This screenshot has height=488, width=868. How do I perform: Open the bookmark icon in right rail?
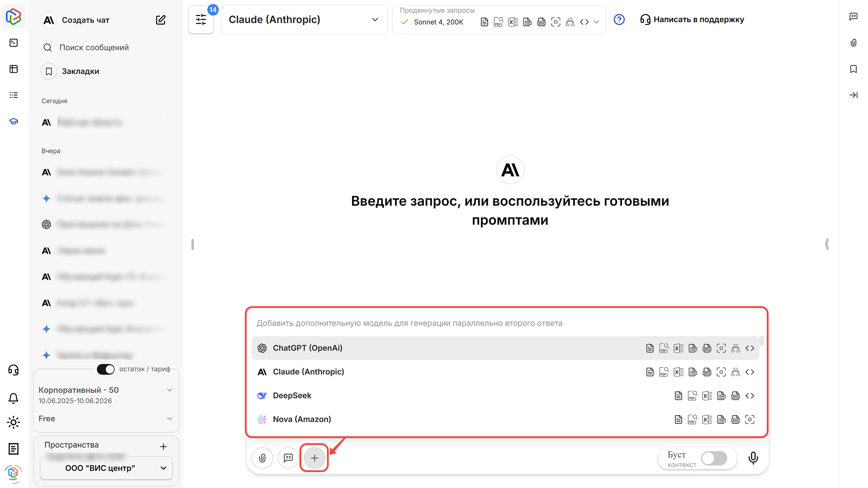pyautogui.click(x=854, y=69)
